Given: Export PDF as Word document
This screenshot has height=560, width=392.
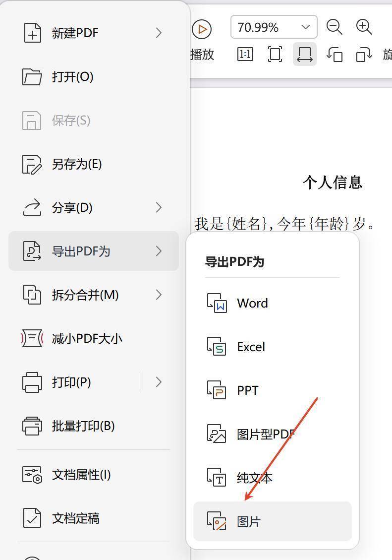Looking at the screenshot, I should 252,303.
